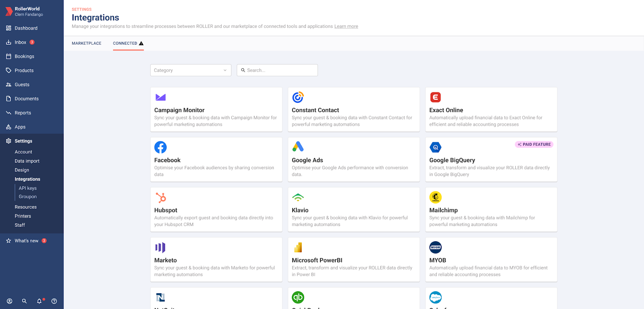Go to Resources settings

[x=25, y=207]
